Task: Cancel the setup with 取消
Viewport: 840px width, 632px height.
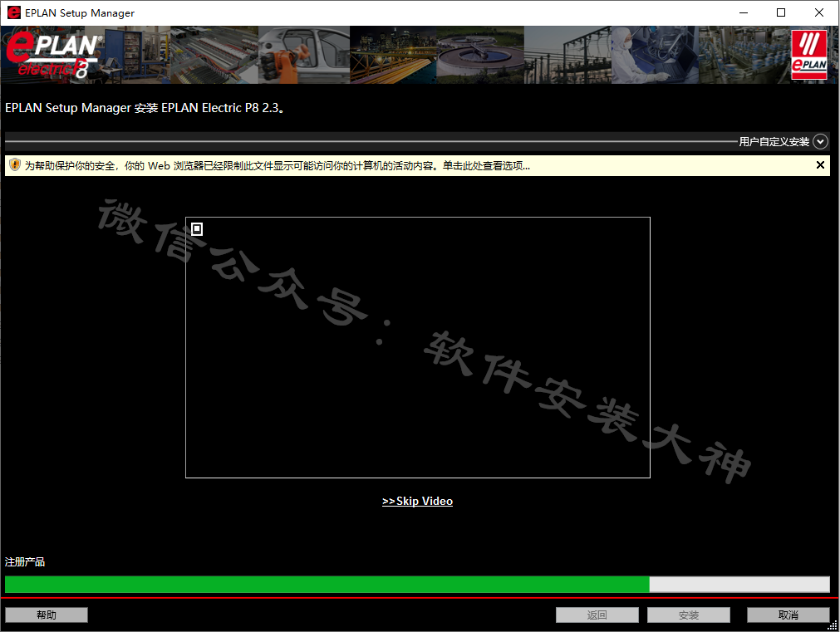Action: point(788,615)
